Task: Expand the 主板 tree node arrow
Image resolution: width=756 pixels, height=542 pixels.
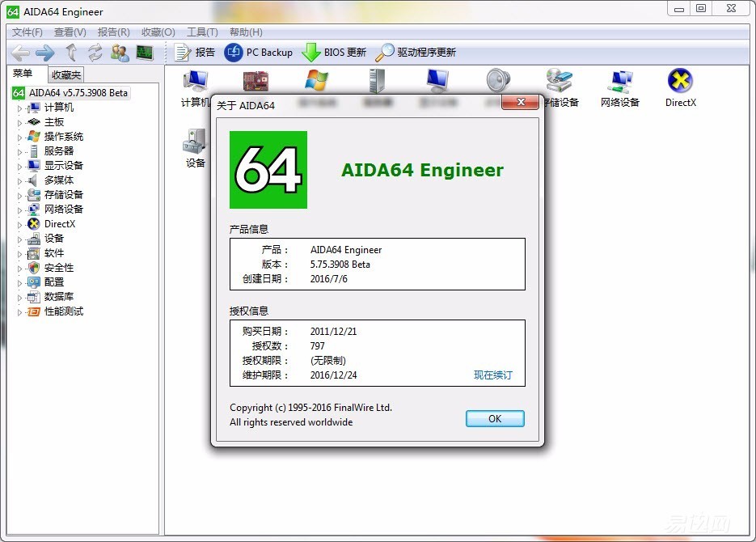Action: point(19,123)
